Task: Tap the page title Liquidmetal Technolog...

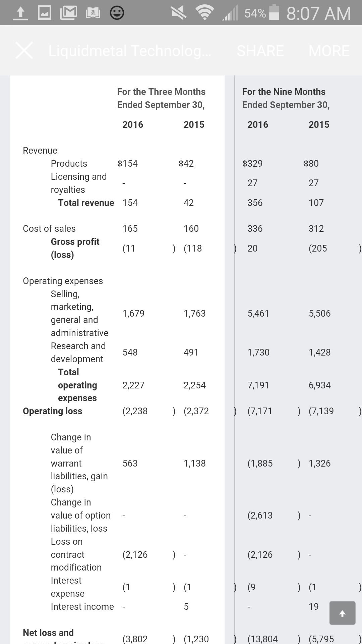Action: click(130, 51)
